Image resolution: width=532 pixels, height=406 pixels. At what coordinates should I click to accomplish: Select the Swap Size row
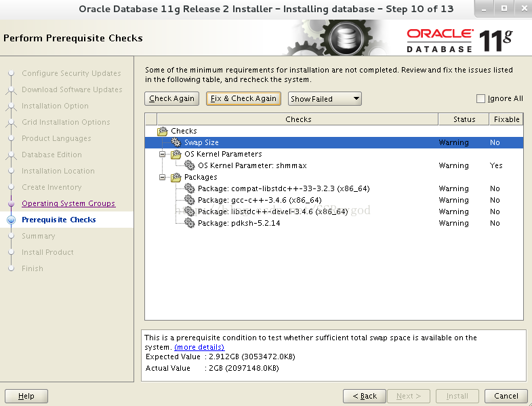pos(334,142)
